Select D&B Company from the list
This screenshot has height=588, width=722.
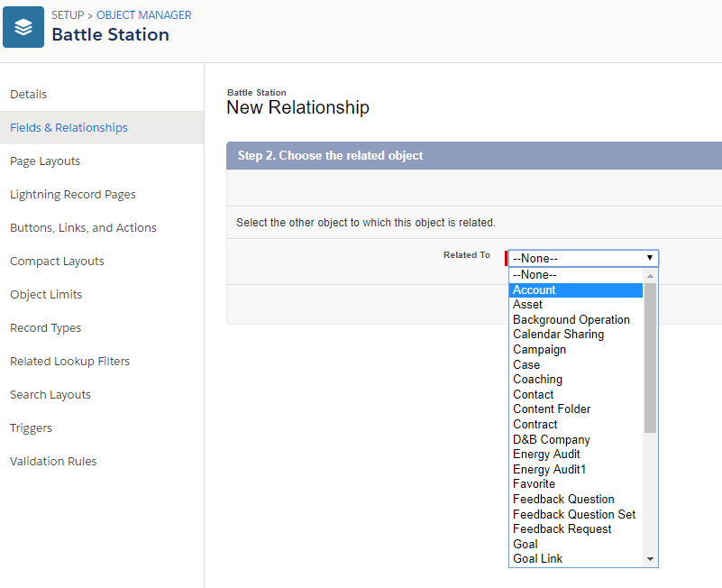[552, 439]
